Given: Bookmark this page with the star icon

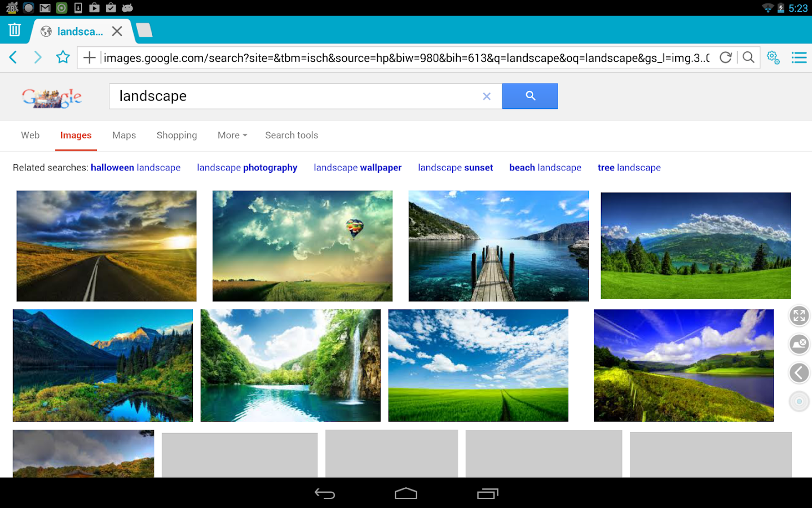Looking at the screenshot, I should 63,57.
